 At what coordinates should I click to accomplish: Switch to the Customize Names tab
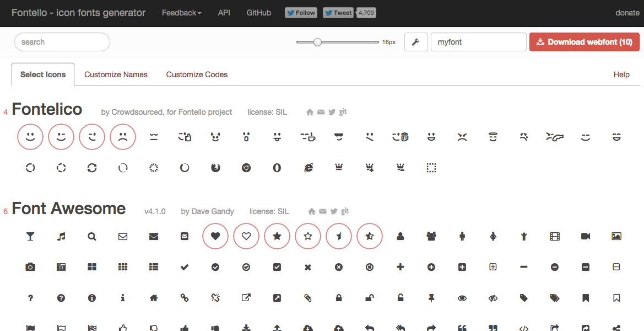pos(116,74)
